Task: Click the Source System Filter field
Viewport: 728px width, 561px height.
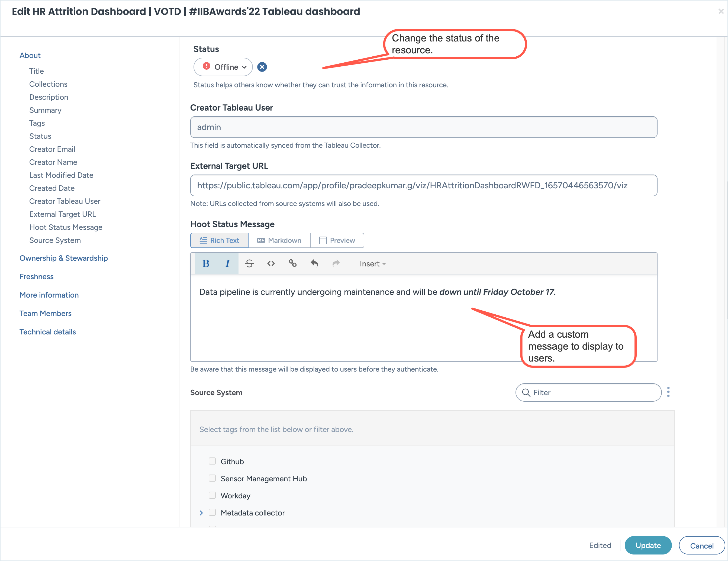Action: tap(588, 392)
